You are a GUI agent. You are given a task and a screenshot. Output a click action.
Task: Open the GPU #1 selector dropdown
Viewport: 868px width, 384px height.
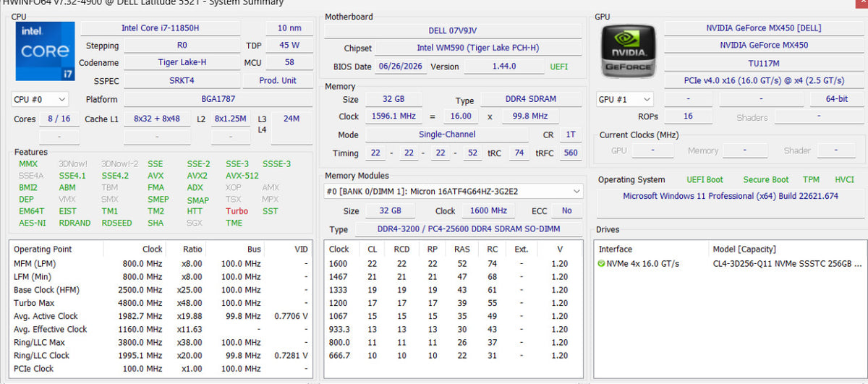pyautogui.click(x=624, y=99)
